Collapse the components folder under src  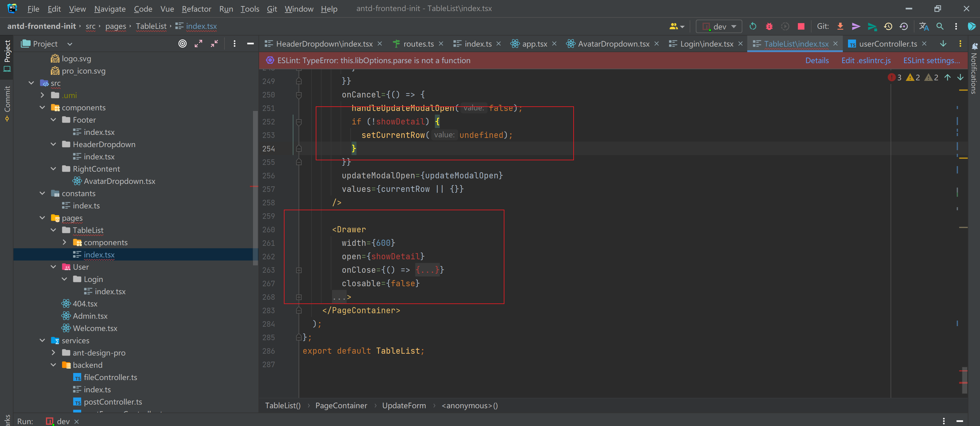[x=42, y=108]
